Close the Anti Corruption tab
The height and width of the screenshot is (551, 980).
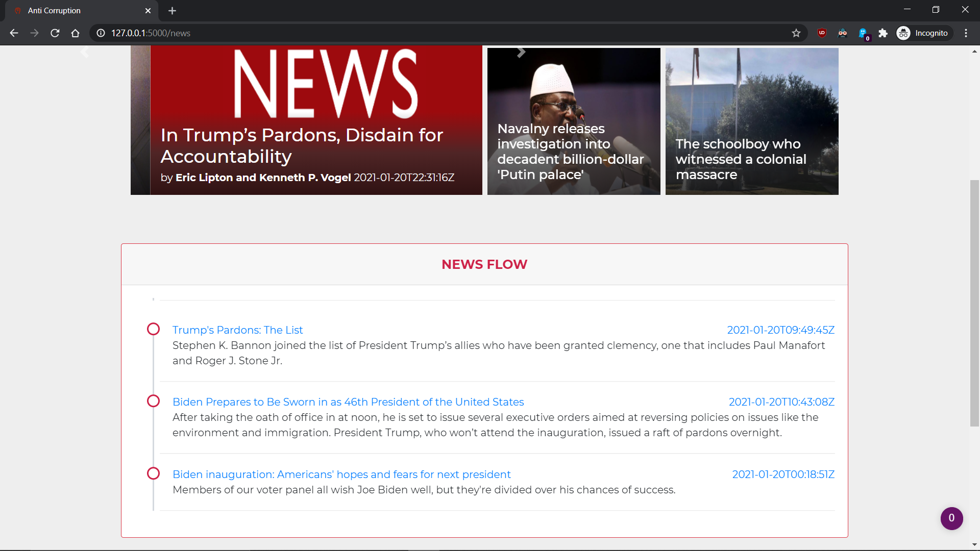[x=148, y=11]
